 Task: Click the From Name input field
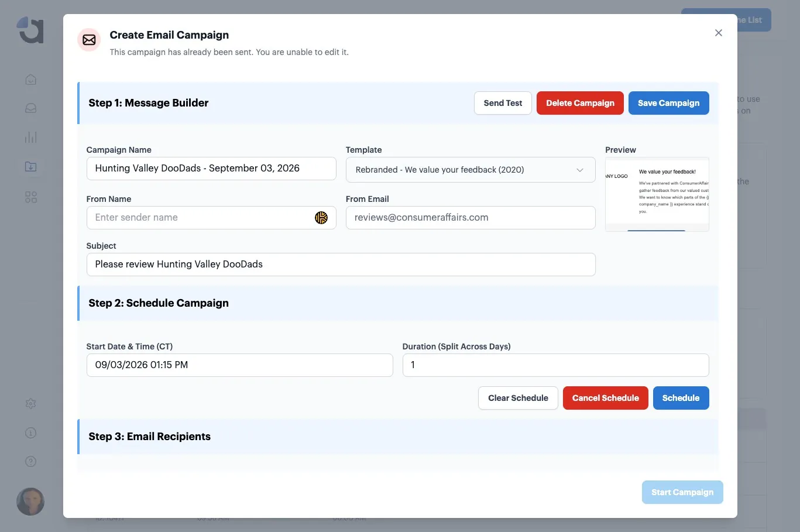[x=211, y=218]
